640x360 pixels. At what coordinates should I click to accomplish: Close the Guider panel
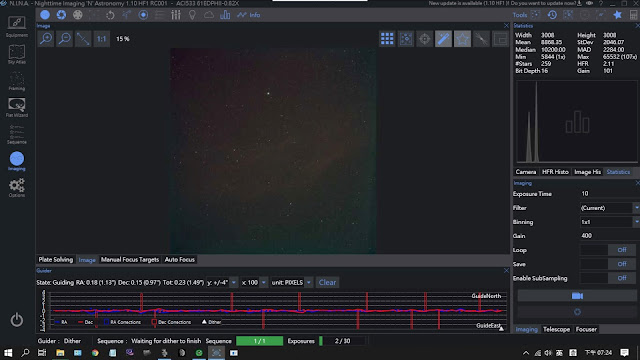507,271
